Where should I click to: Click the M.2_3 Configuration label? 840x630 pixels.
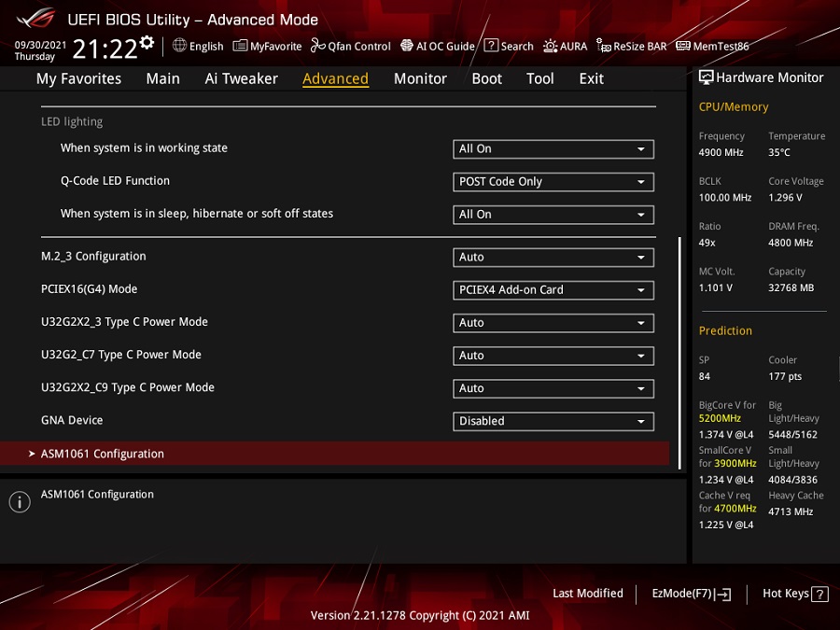pos(93,257)
